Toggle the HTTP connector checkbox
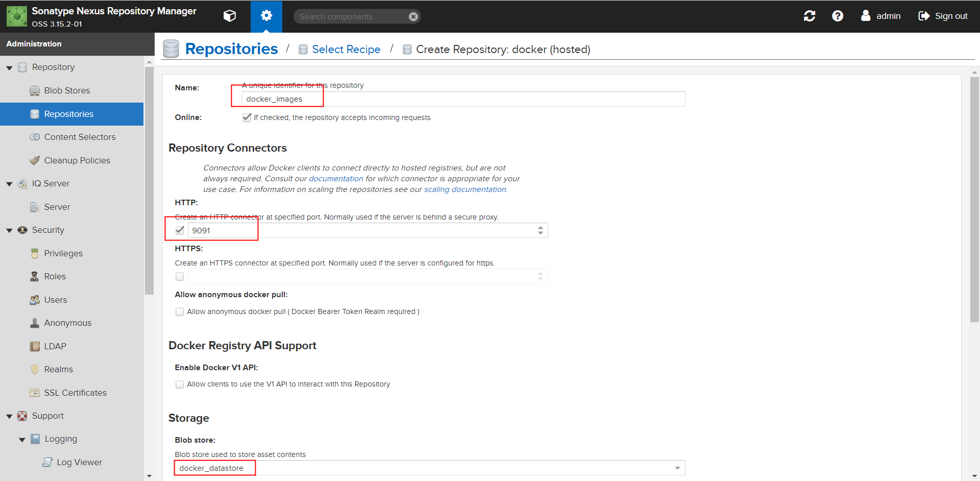The height and width of the screenshot is (481, 980). 180,230
